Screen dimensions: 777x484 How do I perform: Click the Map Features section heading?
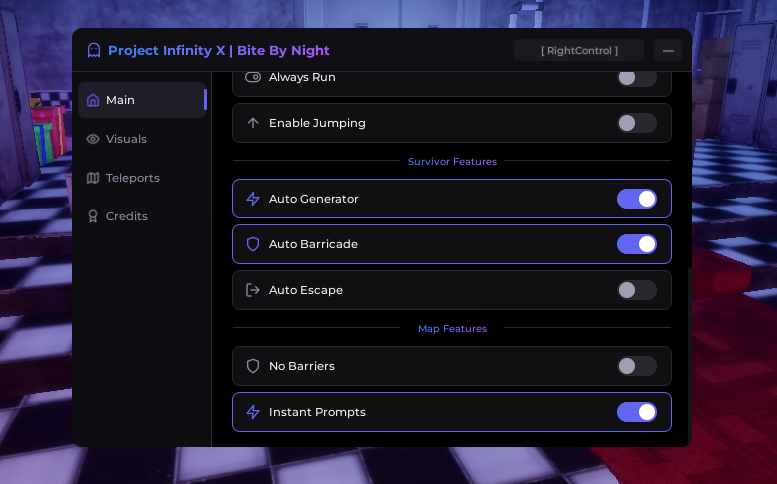(452, 328)
